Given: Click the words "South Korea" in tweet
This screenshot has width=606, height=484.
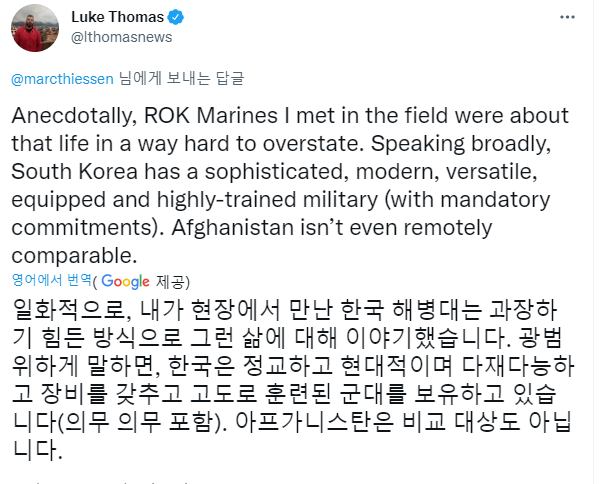Looking at the screenshot, I should pos(74,171).
